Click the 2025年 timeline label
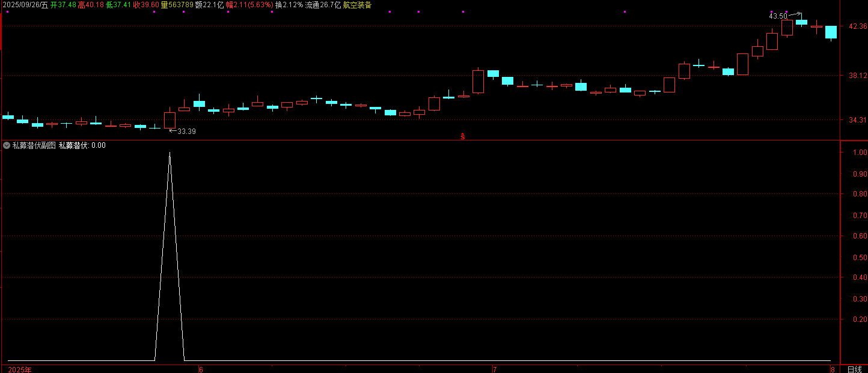Viewport: 868px width, 373px height. pos(20,369)
